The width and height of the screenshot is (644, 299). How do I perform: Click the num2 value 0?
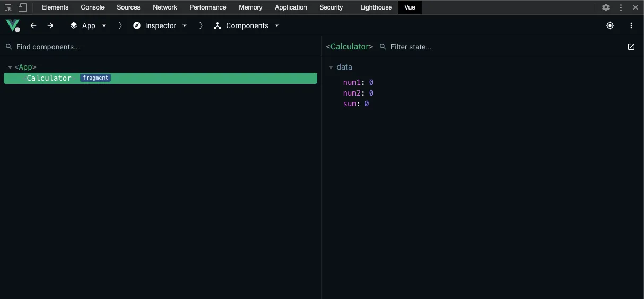coord(371,93)
